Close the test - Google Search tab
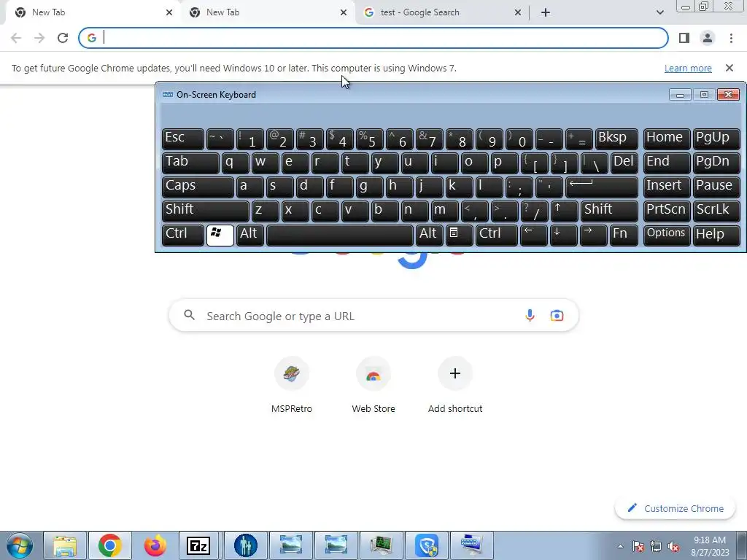Screen dimensions: 747x560 [x=518, y=13]
